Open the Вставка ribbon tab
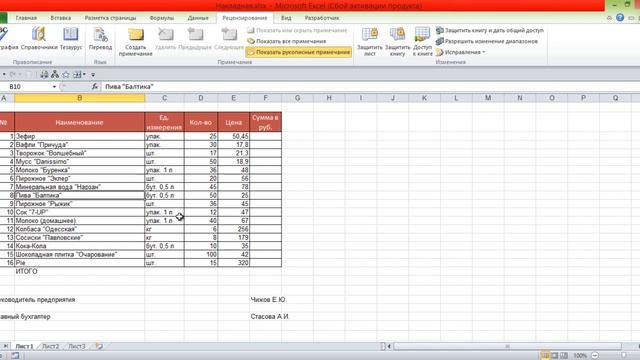The height and width of the screenshot is (360, 640). point(61,18)
